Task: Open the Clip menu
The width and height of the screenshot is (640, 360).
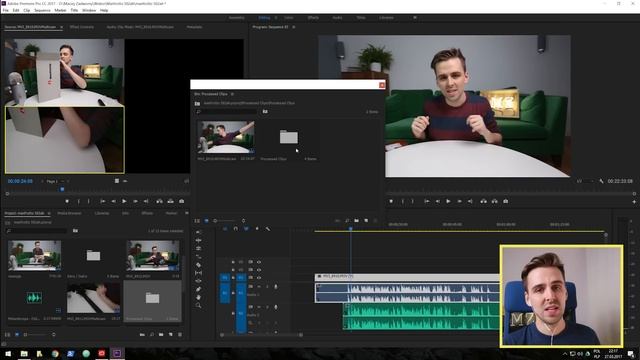Action: pos(27,10)
